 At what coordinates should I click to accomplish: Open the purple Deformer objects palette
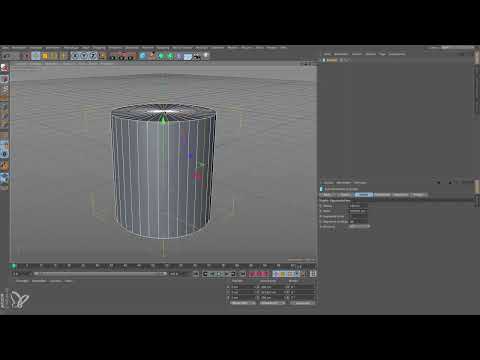click(x=179, y=56)
